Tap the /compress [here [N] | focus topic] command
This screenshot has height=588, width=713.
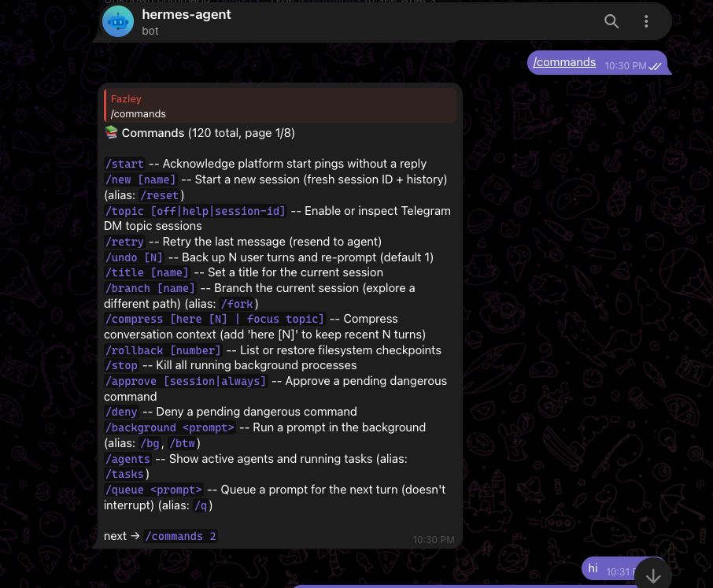[x=215, y=320]
